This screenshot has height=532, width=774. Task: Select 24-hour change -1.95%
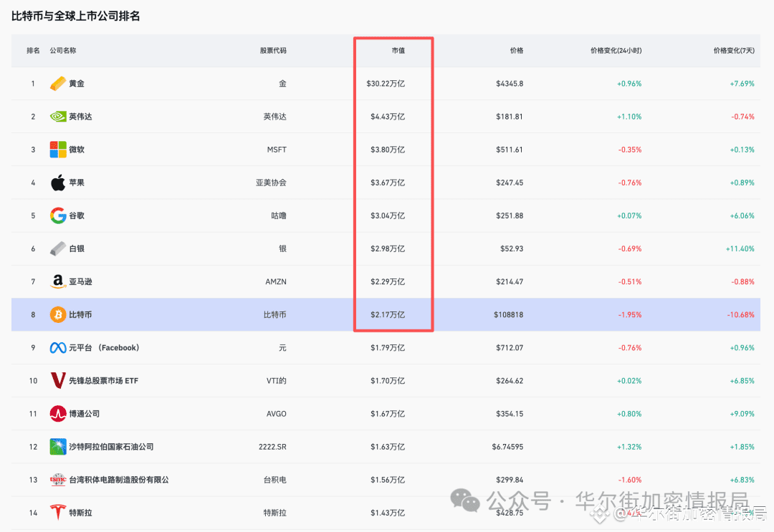630,315
